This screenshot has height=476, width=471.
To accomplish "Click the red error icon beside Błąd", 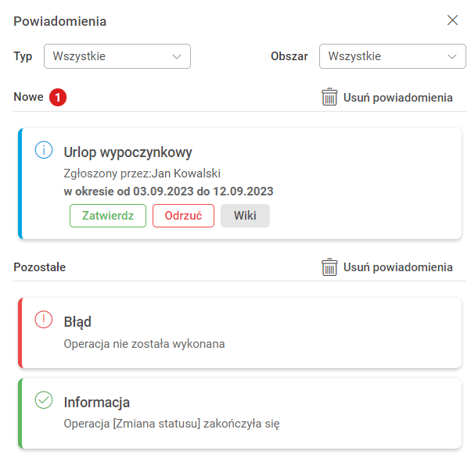I will coord(44,320).
